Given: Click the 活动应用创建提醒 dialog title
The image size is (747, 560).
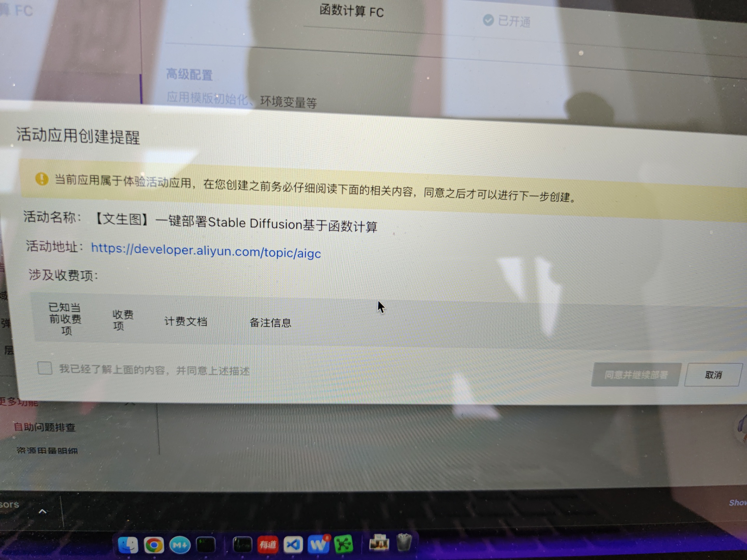Looking at the screenshot, I should click(78, 136).
